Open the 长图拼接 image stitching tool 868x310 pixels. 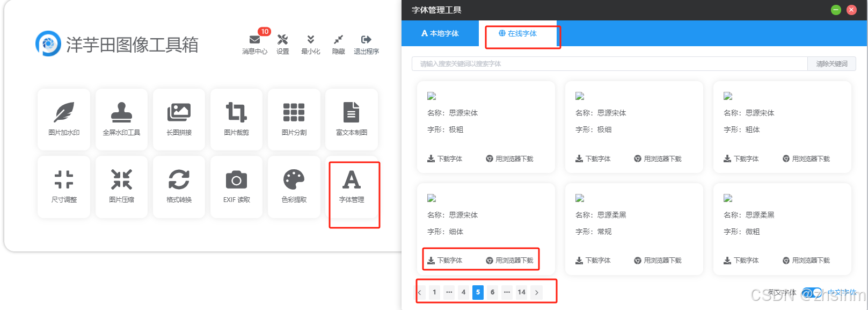pyautogui.click(x=179, y=119)
